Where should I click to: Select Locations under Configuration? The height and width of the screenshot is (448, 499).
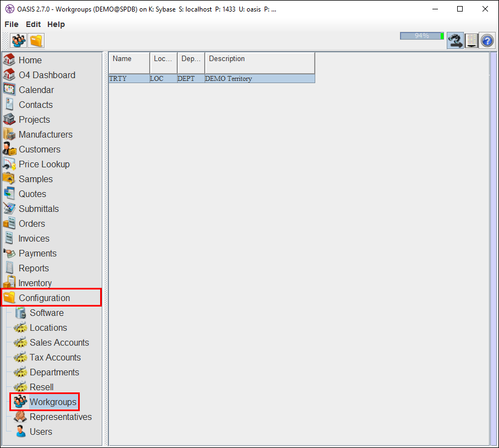click(x=48, y=327)
